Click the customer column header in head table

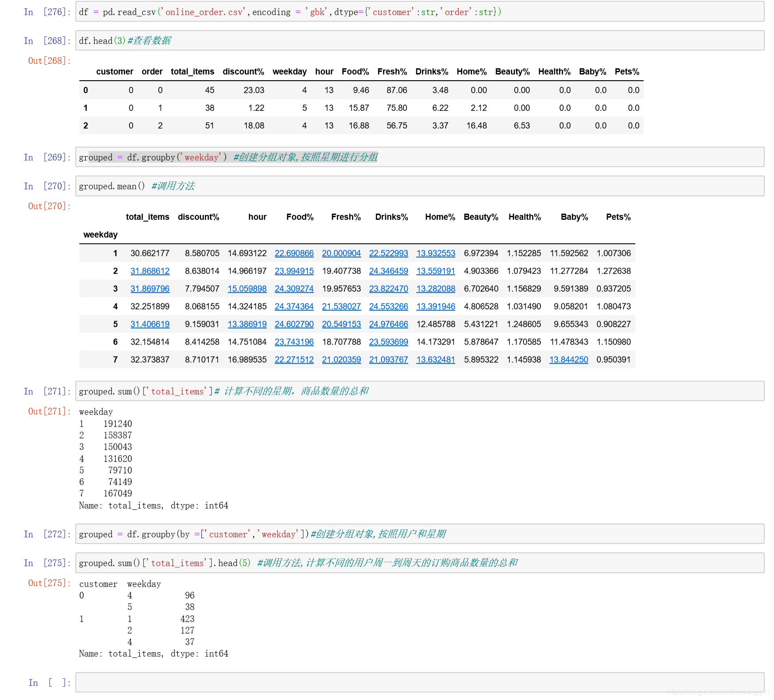[114, 71]
